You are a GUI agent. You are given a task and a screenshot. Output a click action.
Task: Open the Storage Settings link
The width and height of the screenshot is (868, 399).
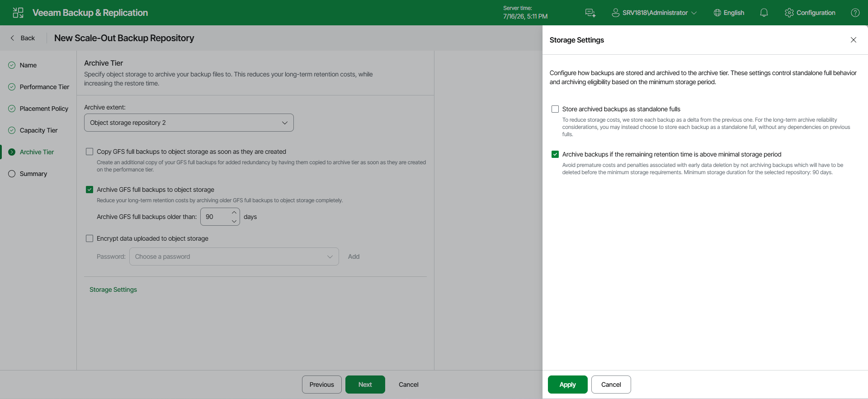[x=113, y=290]
